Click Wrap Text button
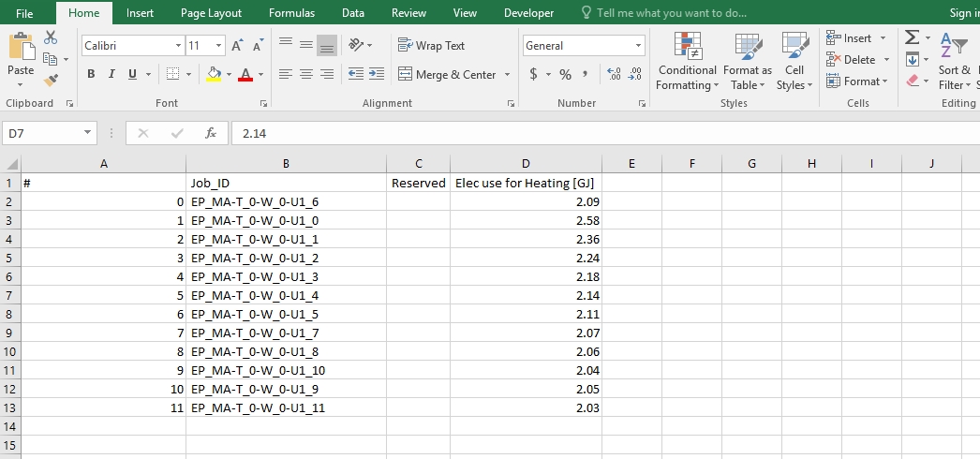Viewport: 980px width, 459px height. pos(432,46)
